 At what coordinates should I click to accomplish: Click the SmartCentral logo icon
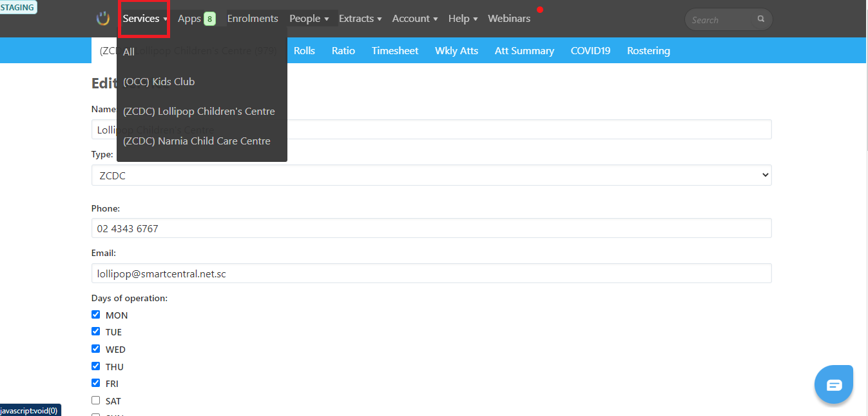[103, 18]
